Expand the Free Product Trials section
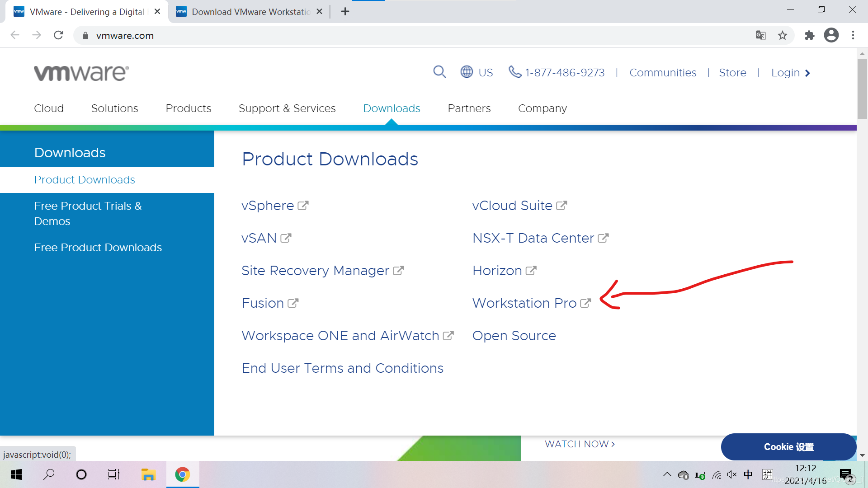The height and width of the screenshot is (488, 868). (88, 213)
